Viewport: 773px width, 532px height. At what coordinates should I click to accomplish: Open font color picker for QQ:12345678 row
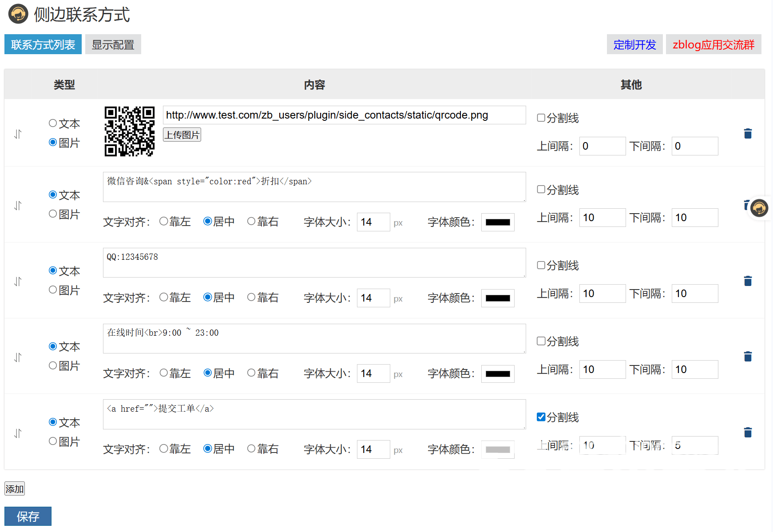coord(498,298)
